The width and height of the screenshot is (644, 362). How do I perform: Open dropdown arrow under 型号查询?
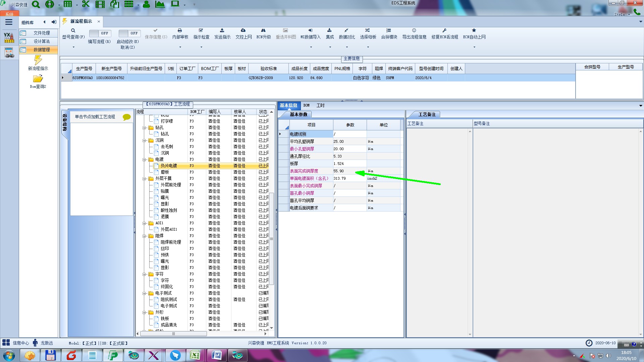(73, 47)
